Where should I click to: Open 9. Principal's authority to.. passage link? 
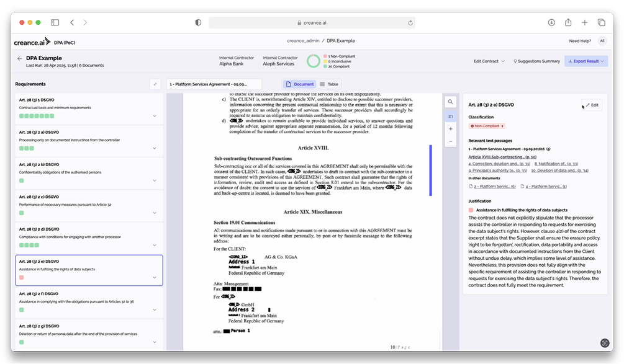[497, 171]
